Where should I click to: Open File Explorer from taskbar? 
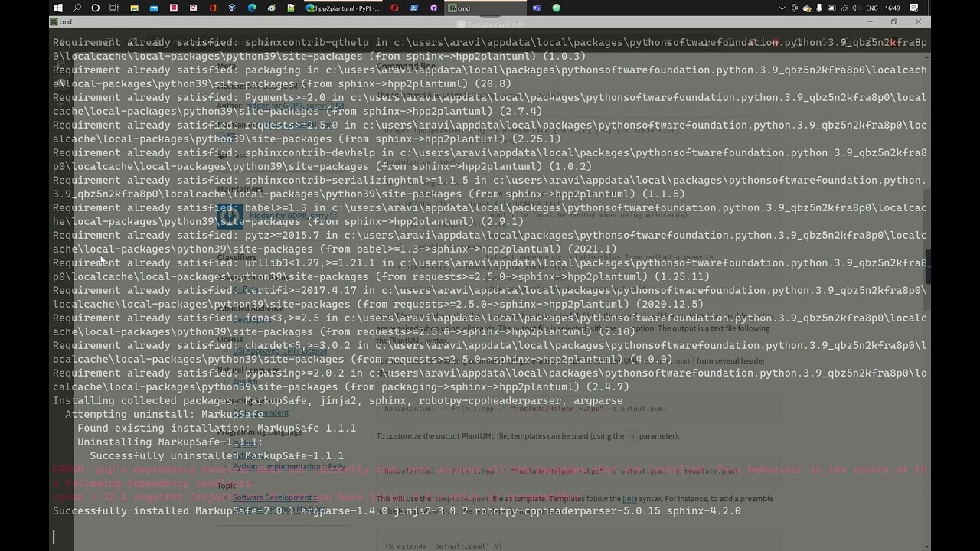click(134, 8)
